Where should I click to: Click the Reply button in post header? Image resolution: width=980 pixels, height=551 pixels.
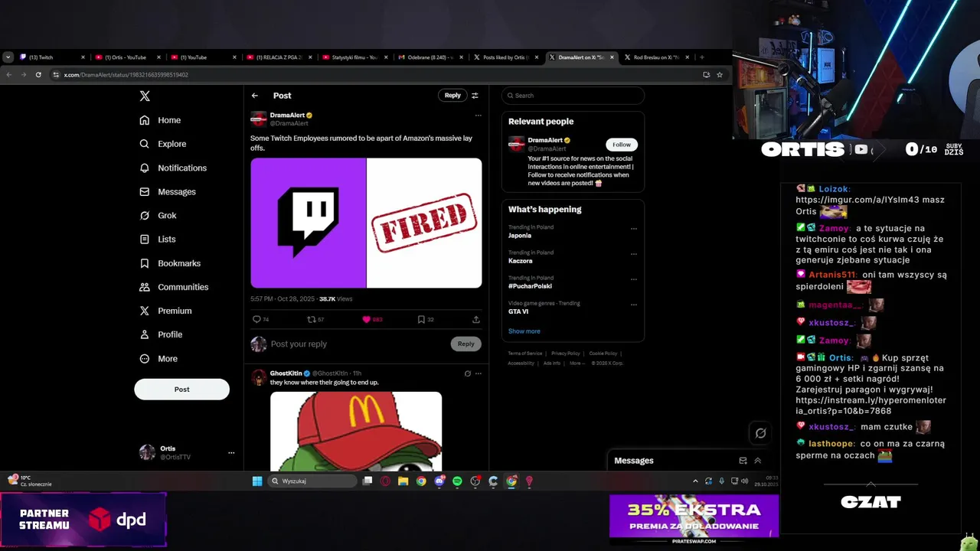tap(452, 96)
